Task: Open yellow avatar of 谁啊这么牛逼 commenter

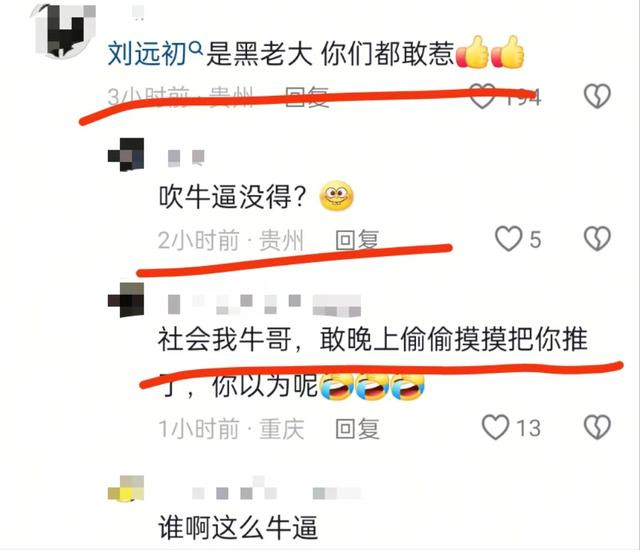Action: (126, 488)
